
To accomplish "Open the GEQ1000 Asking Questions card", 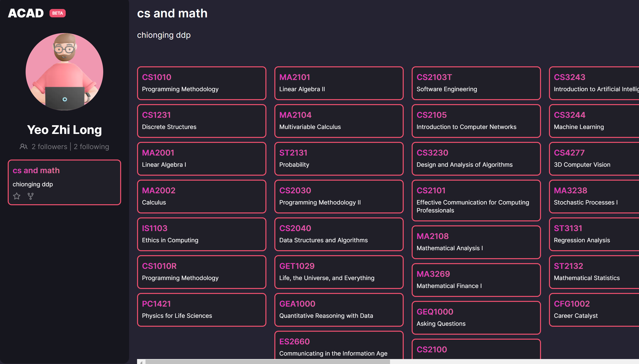I will 476,318.
